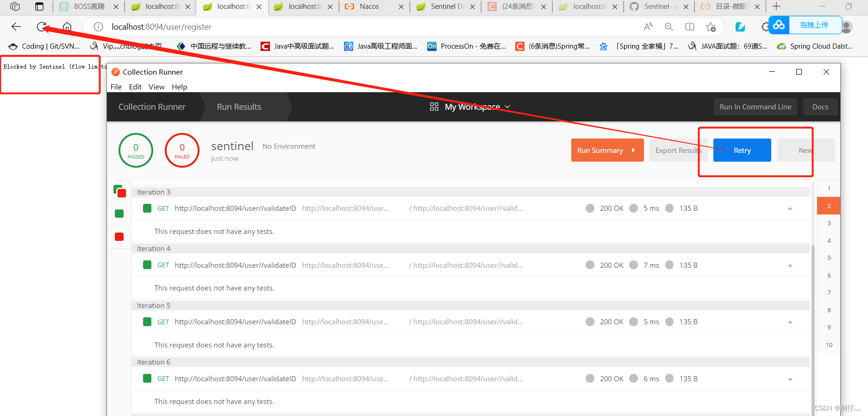Open the View menu in Collection Runner
This screenshot has width=868, height=416.
[x=156, y=87]
